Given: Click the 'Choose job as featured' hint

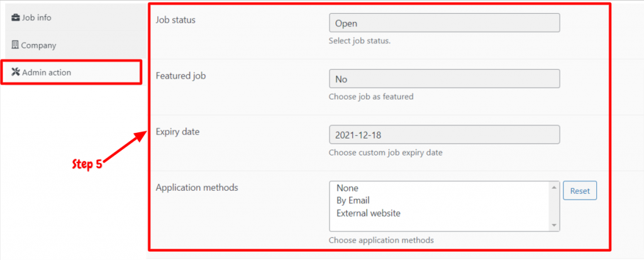Looking at the screenshot, I should click(x=371, y=97).
